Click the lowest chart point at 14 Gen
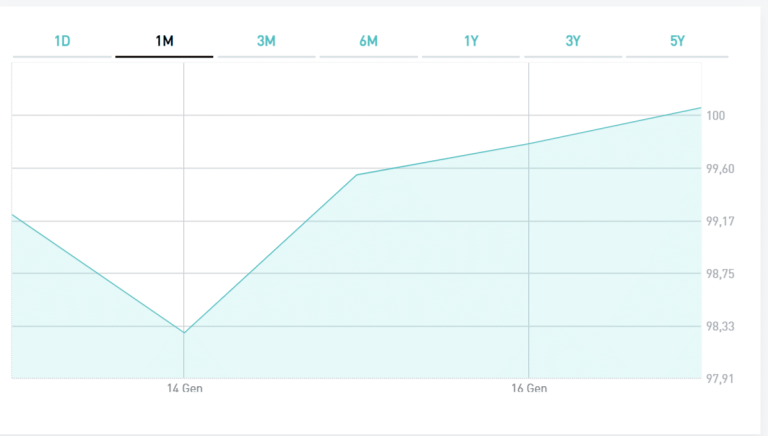The height and width of the screenshot is (436, 768). [184, 332]
